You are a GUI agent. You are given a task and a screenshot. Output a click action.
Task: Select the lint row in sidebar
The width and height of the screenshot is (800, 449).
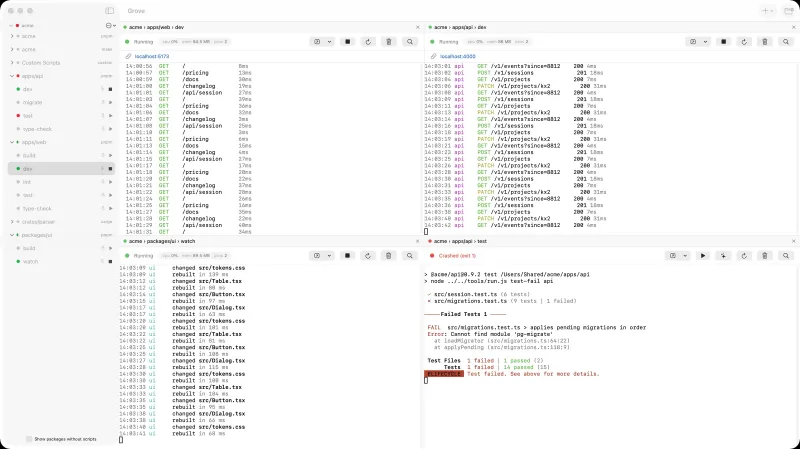[61, 182]
